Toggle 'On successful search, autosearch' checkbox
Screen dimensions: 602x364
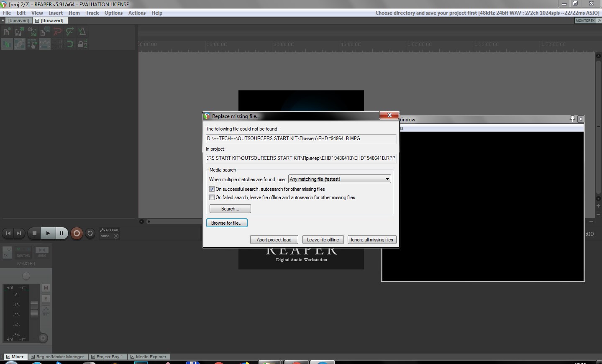coord(212,189)
